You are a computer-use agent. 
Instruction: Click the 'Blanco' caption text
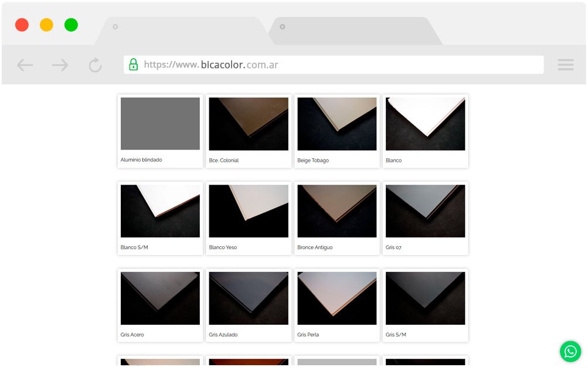394,160
